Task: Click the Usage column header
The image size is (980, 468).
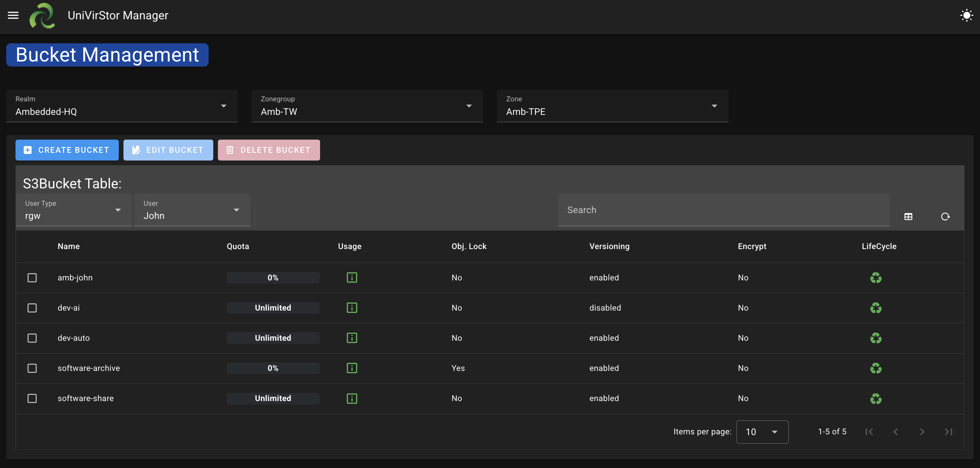Action: [350, 246]
